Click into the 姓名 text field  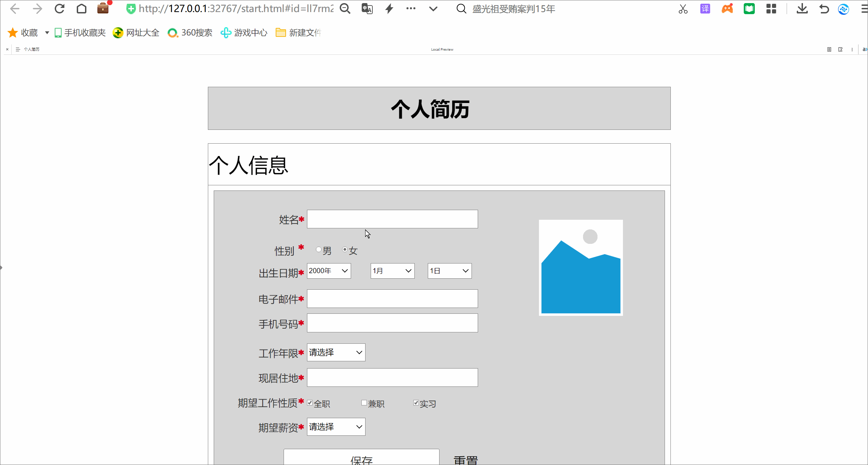(x=392, y=219)
